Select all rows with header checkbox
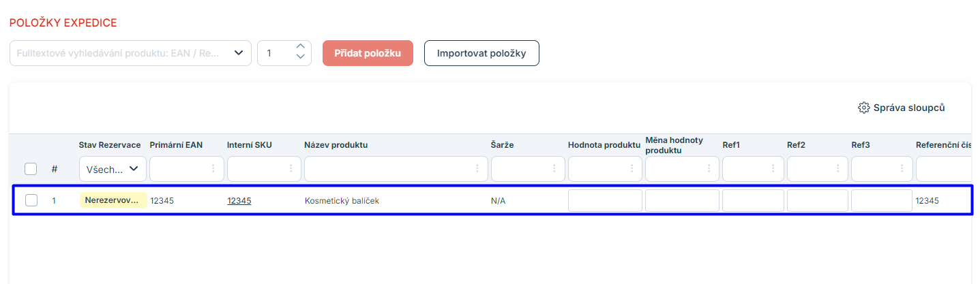 coord(31,169)
